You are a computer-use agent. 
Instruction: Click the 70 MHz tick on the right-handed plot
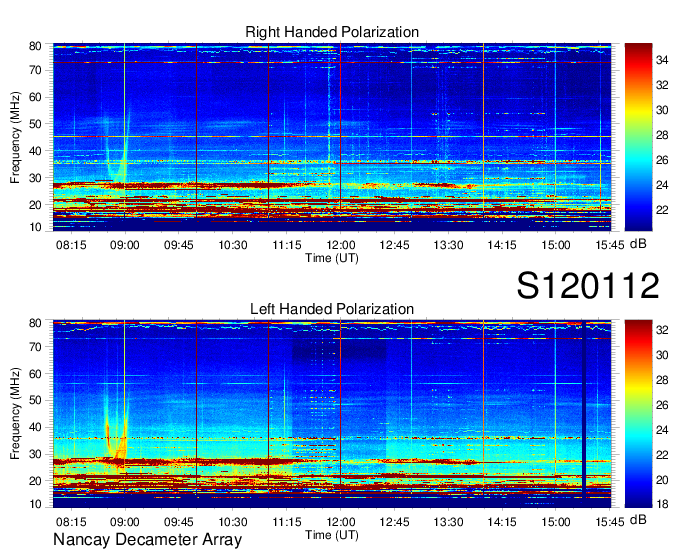click(35, 70)
